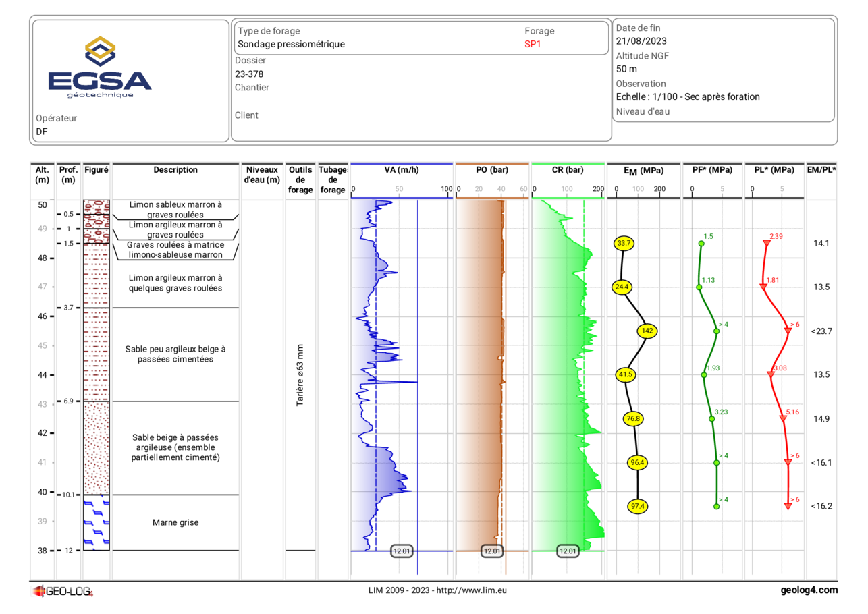Click the red PL* value '5.16'
This screenshot has height=614, width=868.
pyautogui.click(x=792, y=412)
